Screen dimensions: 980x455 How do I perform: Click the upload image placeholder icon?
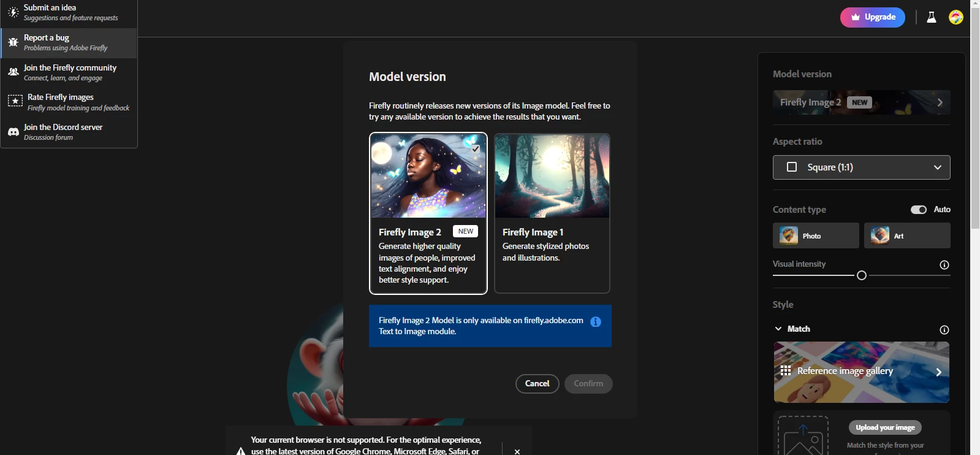803,437
